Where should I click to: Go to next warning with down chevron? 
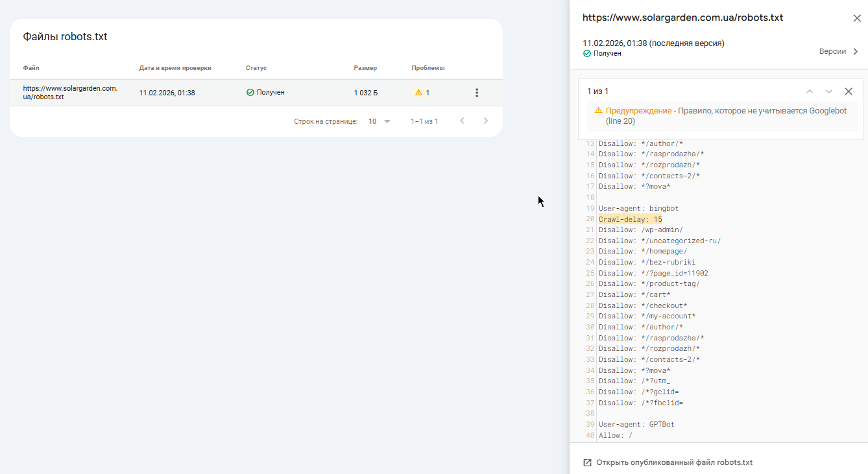pos(829,91)
